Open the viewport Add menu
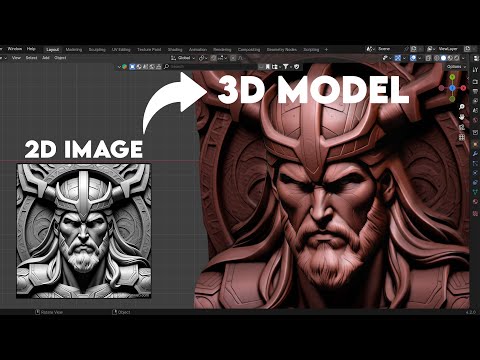Viewport: 480px width, 360px height. [x=46, y=58]
